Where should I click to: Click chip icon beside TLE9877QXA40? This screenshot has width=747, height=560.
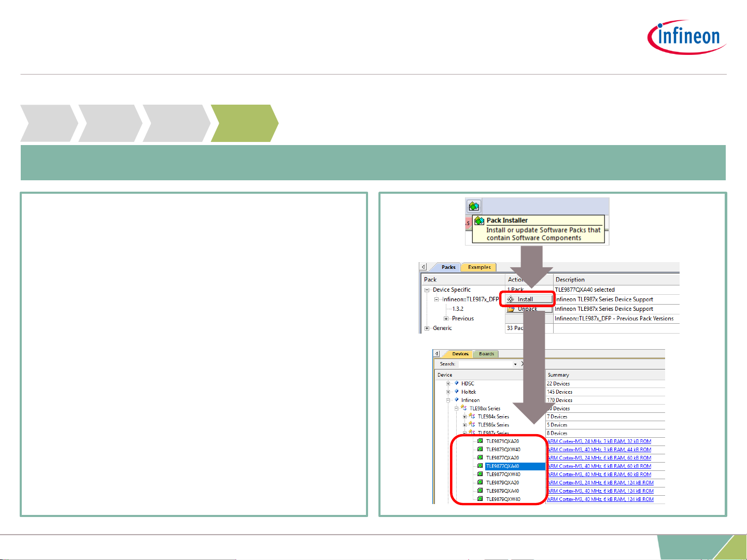click(x=480, y=466)
